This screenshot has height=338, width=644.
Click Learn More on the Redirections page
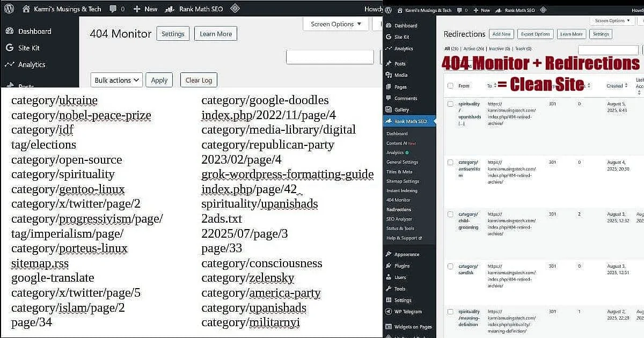[571, 34]
